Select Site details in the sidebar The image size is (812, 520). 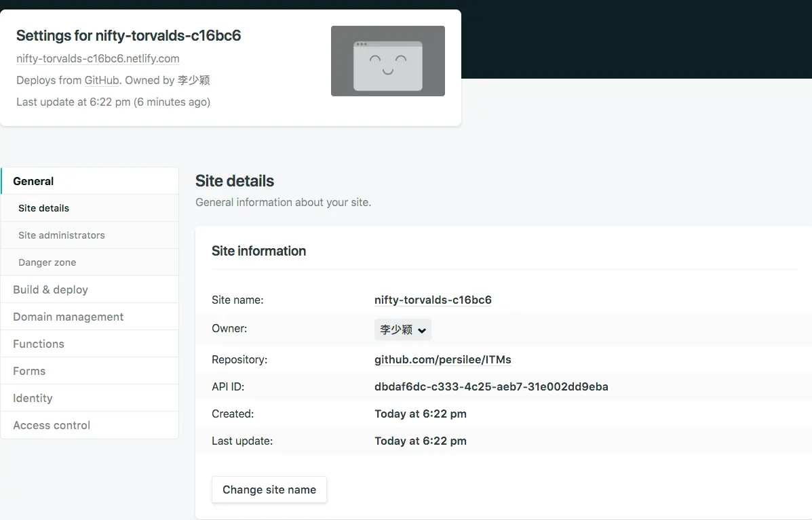[x=43, y=208]
